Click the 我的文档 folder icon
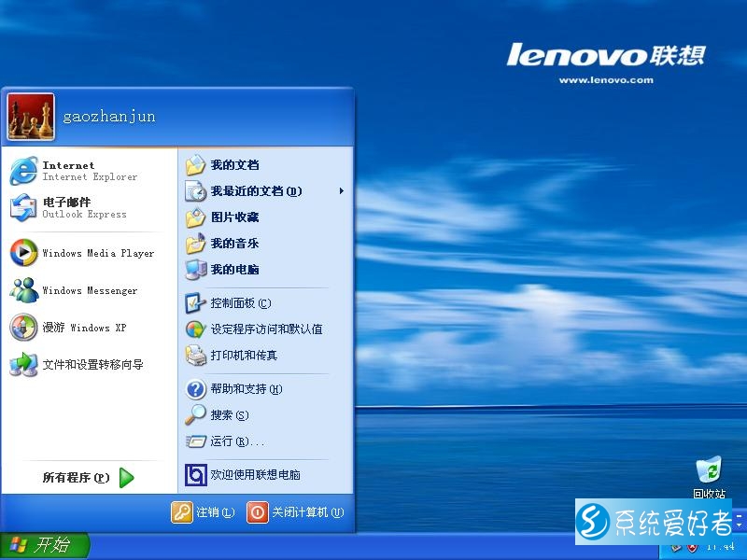 click(195, 165)
